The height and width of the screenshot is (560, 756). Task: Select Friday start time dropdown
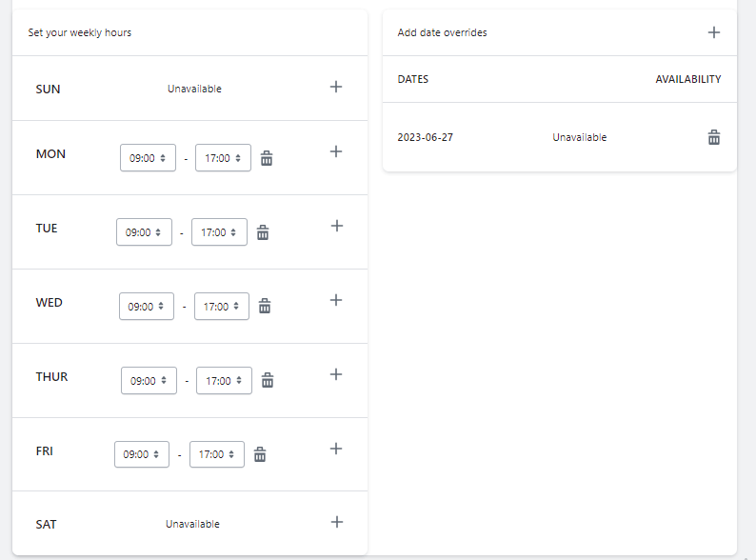pos(142,455)
